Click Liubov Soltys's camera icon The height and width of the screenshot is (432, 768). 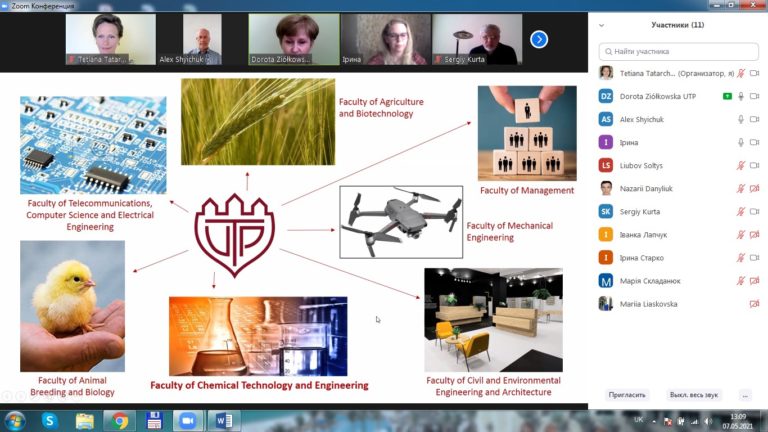(x=754, y=166)
